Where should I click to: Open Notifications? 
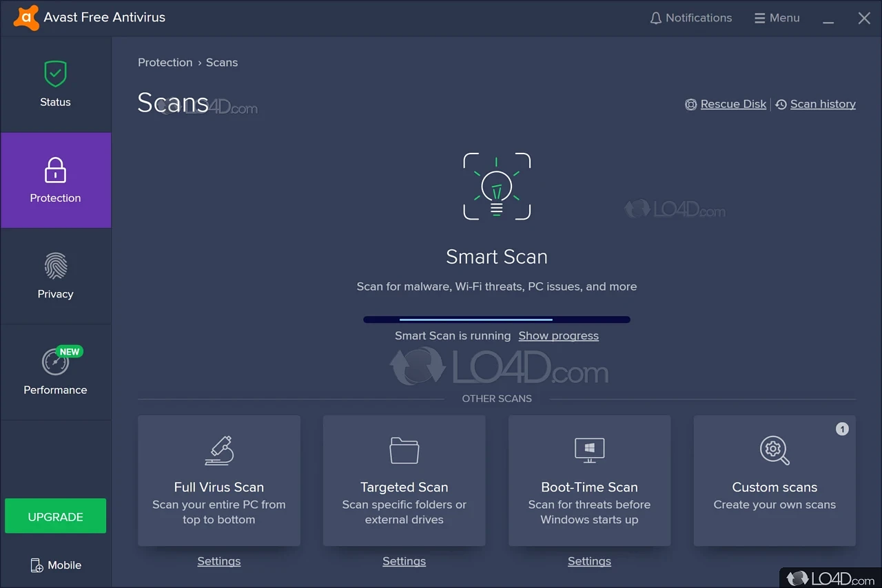[691, 18]
